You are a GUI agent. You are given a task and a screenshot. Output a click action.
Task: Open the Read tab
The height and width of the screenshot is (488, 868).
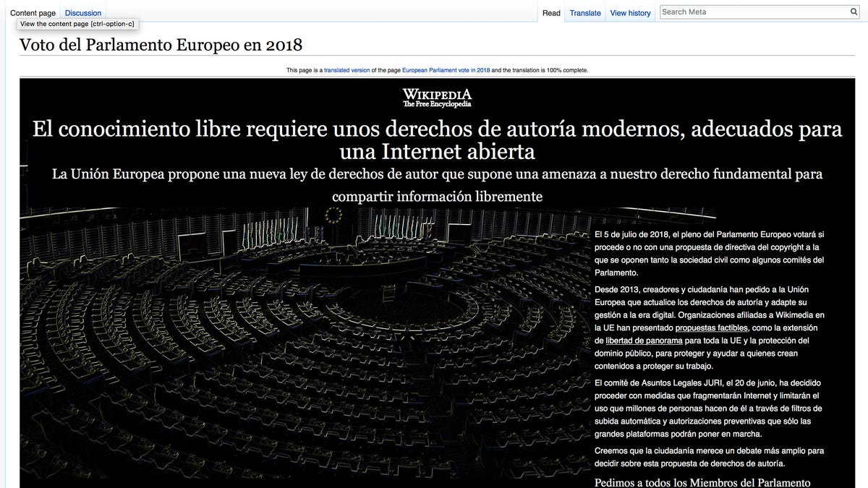(551, 12)
